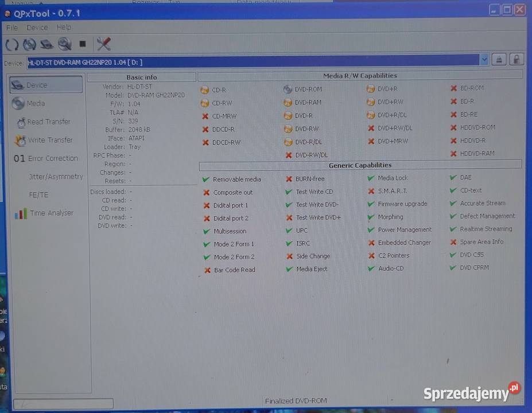Click the drive icon in the top toolbar
Image resolution: width=532 pixels, height=413 pixels.
[x=47, y=44]
